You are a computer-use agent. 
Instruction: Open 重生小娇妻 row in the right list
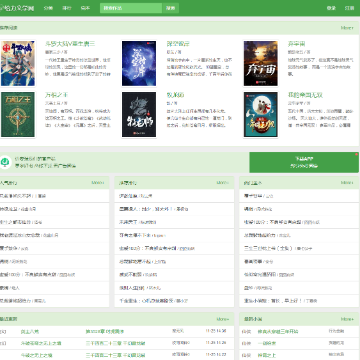click(x=299, y=301)
